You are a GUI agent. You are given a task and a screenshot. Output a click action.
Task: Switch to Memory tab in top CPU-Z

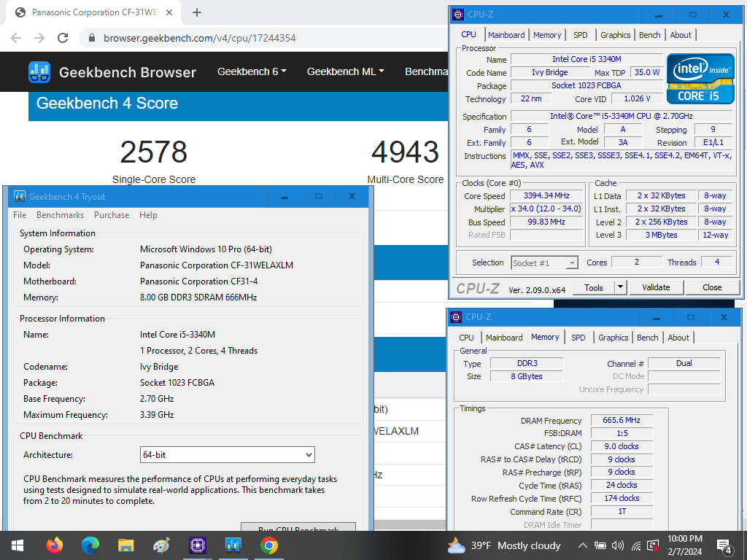click(547, 35)
